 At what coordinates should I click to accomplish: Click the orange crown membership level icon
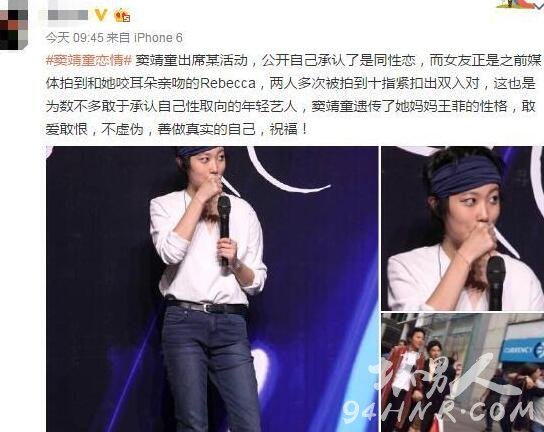click(122, 16)
